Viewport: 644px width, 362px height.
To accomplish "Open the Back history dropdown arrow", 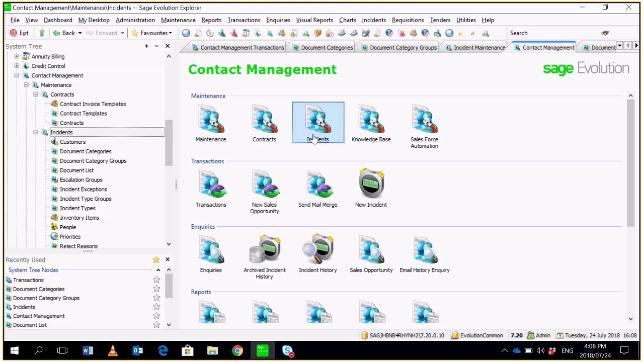I will (x=79, y=33).
